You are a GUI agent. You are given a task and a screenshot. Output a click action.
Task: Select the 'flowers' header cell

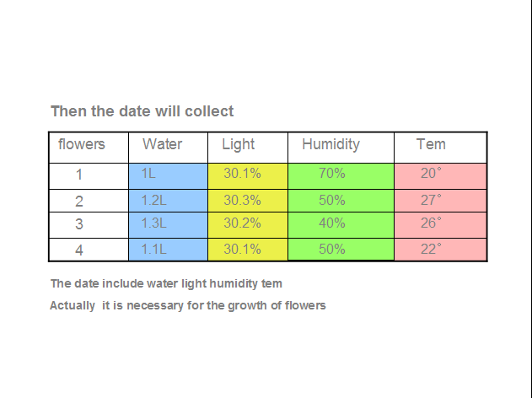[x=89, y=148]
